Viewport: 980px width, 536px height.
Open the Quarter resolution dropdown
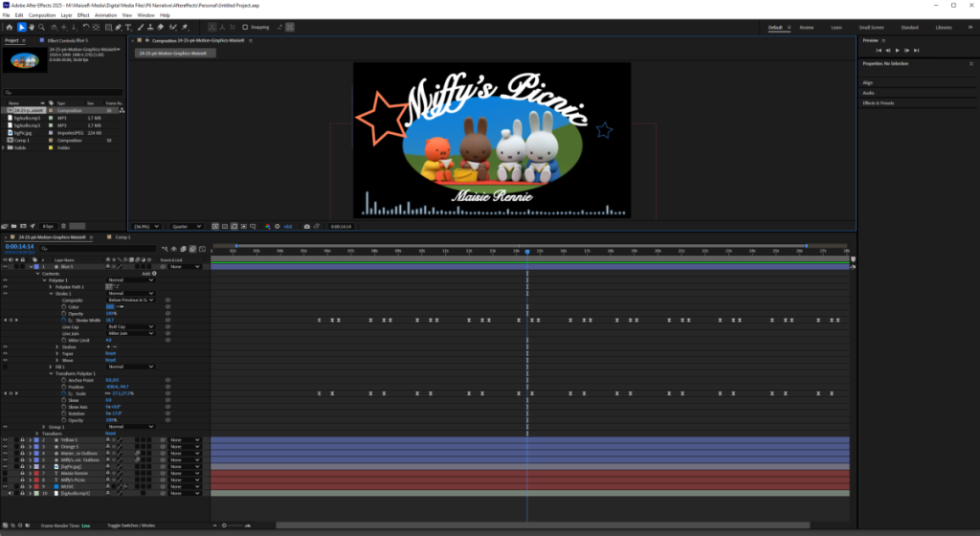186,227
